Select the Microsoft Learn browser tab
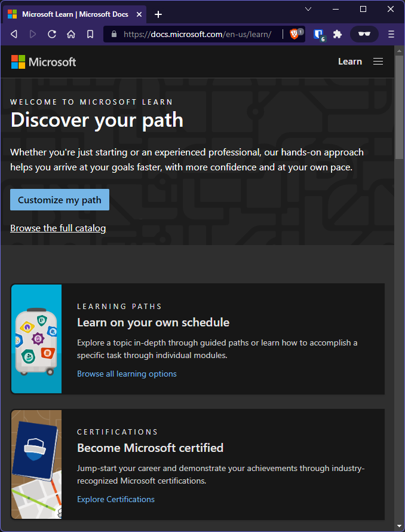 (x=75, y=14)
